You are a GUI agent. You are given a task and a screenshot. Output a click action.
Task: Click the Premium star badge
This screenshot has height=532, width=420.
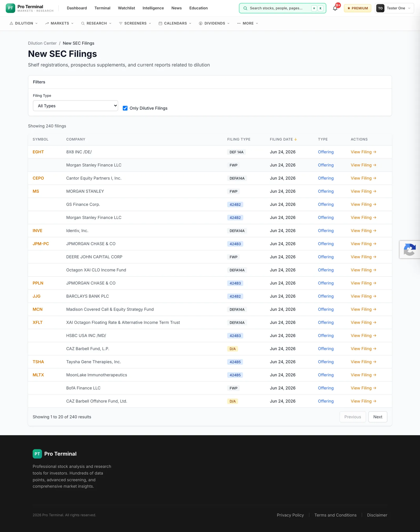coord(358,8)
